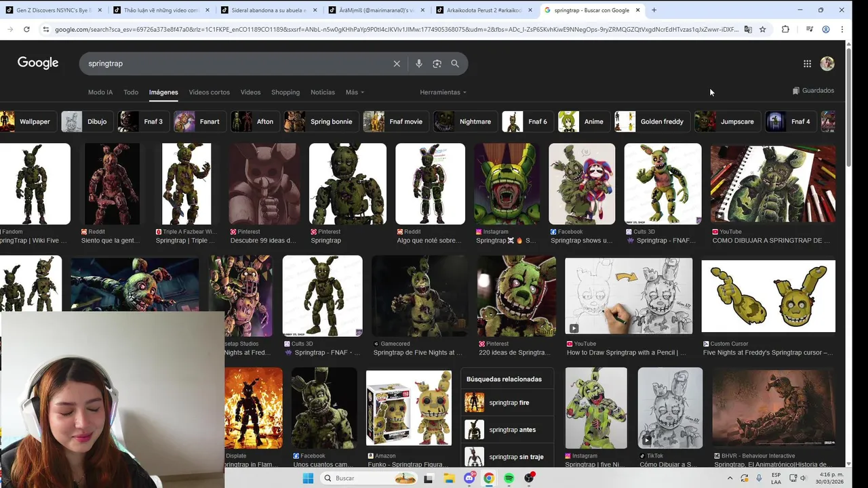Viewport: 868px width, 488px height.
Task: Open Task View from the taskbar
Action: (429, 479)
